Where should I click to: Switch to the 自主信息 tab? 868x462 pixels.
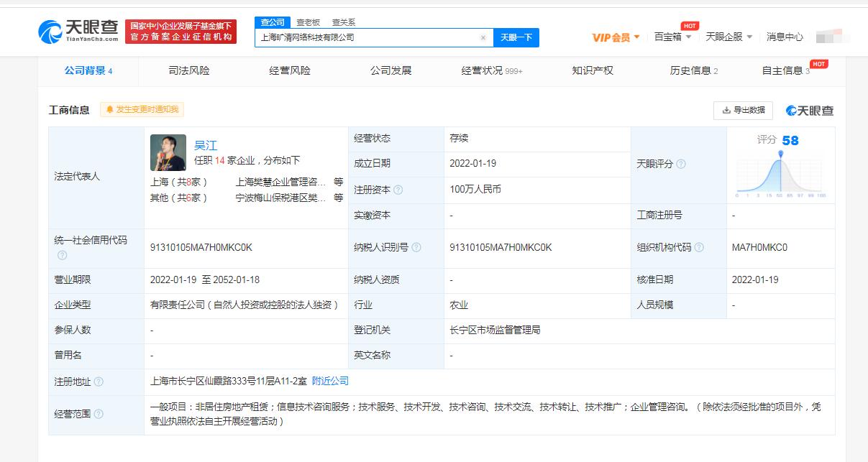pos(786,70)
